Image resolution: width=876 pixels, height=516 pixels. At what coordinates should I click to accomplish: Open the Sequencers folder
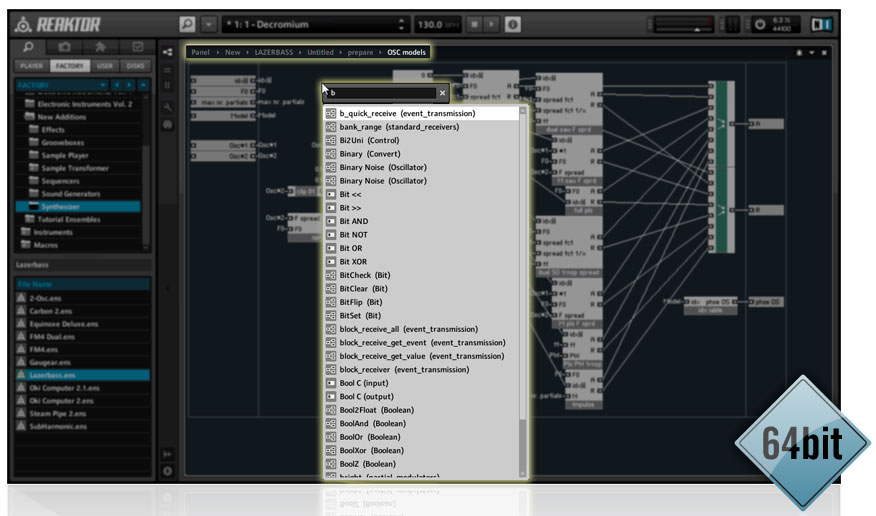pyautogui.click(x=55, y=181)
